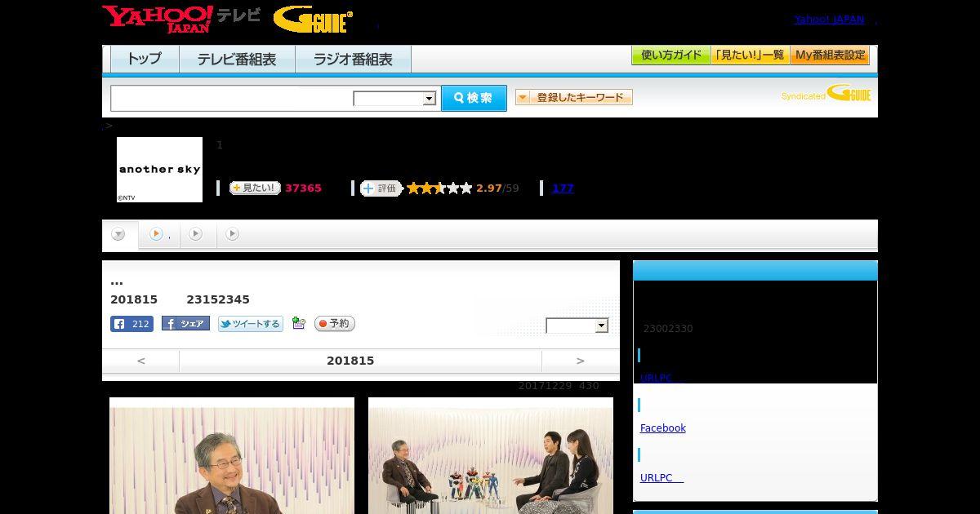Open My番組表設定 settings
This screenshot has width=980, height=514.
(x=830, y=55)
